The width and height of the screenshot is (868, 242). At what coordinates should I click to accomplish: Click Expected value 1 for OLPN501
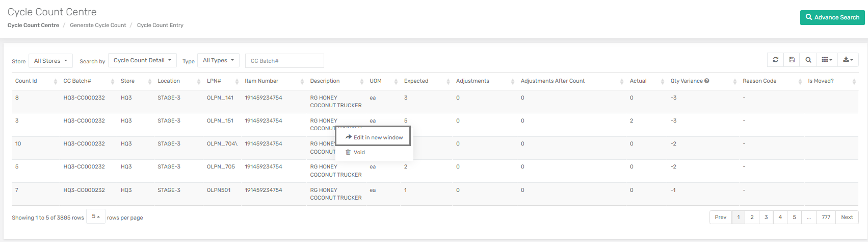pyautogui.click(x=405, y=190)
